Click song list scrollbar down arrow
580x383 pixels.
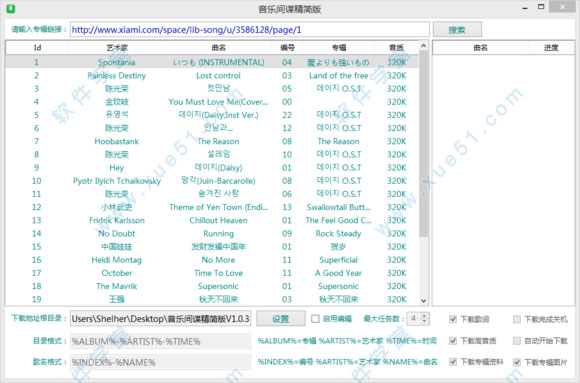tap(424, 300)
